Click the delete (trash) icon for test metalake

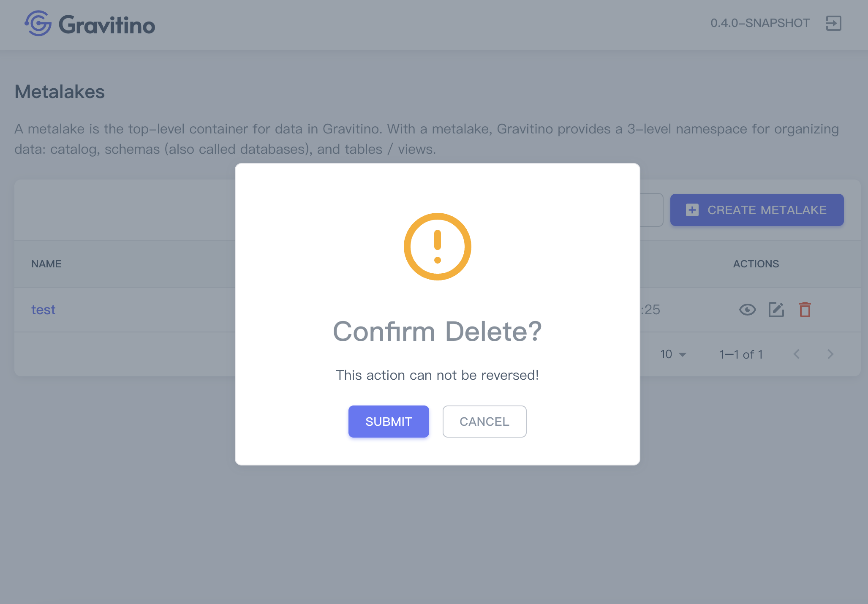pyautogui.click(x=805, y=310)
